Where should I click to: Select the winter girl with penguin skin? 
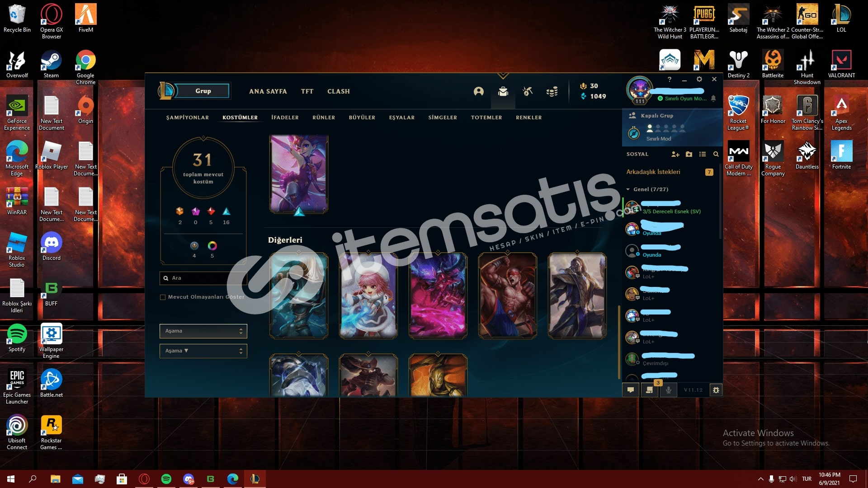pos(368,296)
